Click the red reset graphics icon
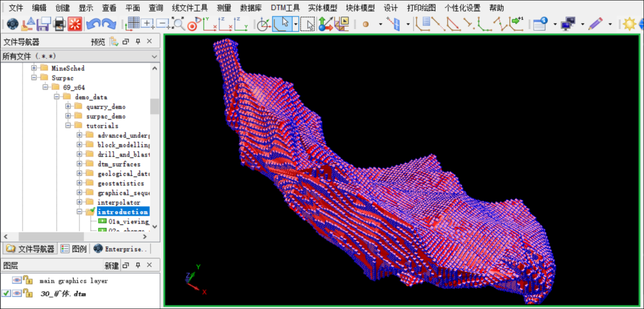The width and height of the screenshot is (644, 309). coord(74,24)
